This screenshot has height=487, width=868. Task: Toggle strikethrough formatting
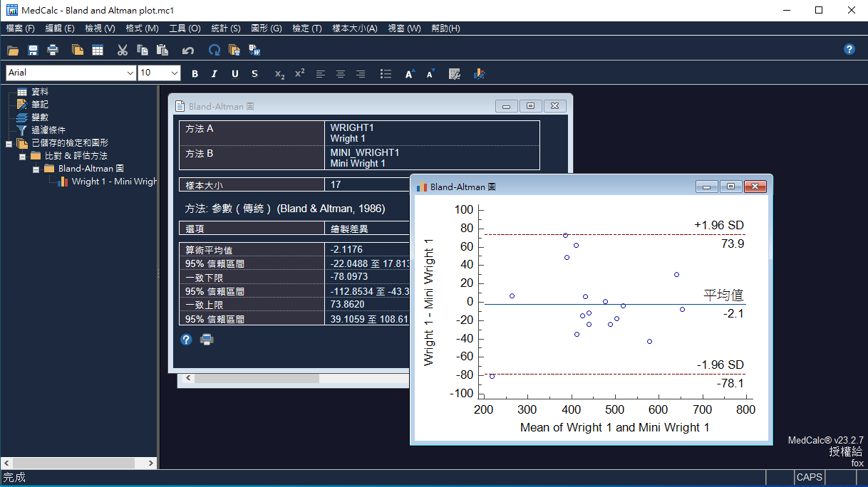255,73
